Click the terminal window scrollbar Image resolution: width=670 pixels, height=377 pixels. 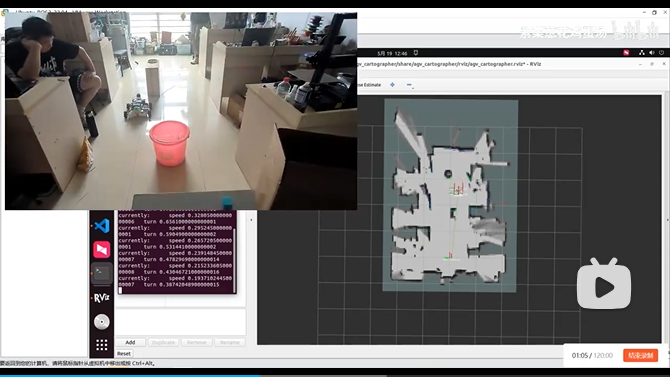(235, 260)
